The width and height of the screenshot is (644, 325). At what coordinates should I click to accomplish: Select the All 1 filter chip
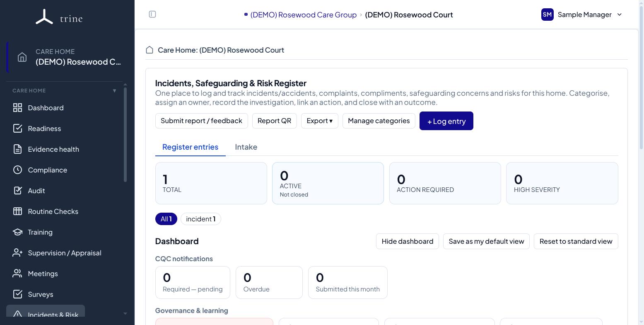166,219
